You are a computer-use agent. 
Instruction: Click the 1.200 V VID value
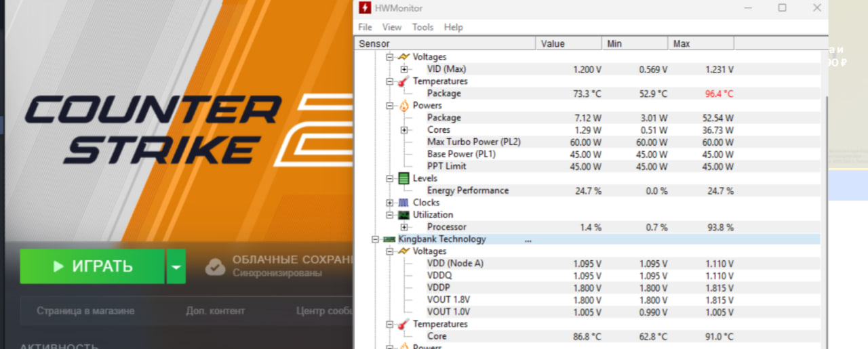click(x=588, y=69)
